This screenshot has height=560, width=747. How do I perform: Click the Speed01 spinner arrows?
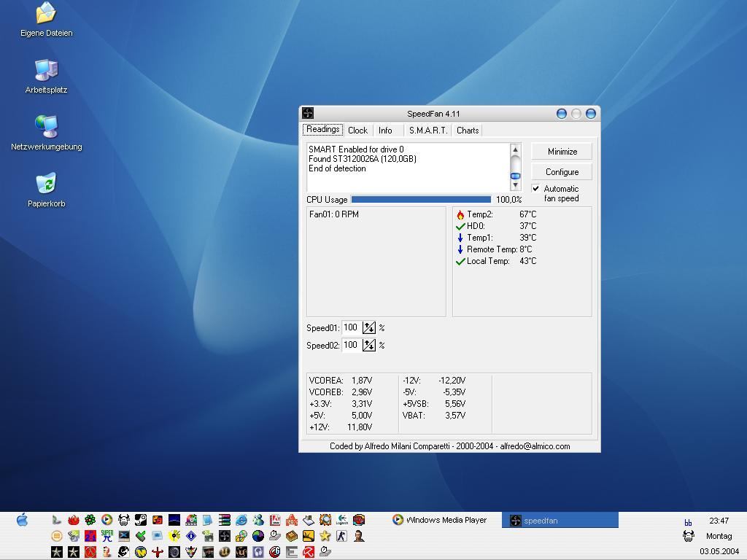[368, 328]
